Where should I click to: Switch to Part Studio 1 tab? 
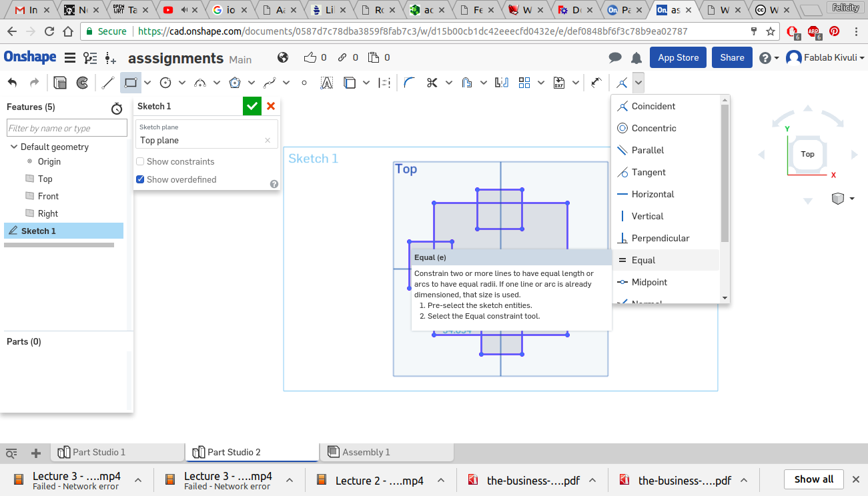tap(117, 452)
